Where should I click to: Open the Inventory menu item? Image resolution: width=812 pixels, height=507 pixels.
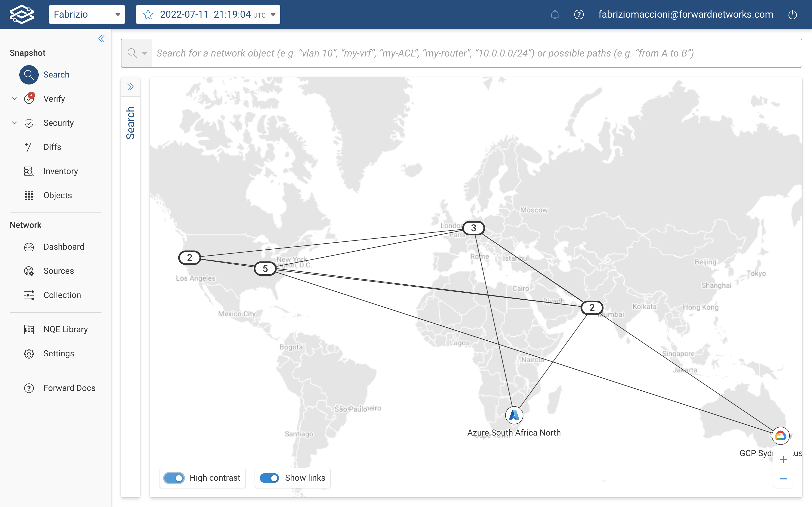pos(60,171)
